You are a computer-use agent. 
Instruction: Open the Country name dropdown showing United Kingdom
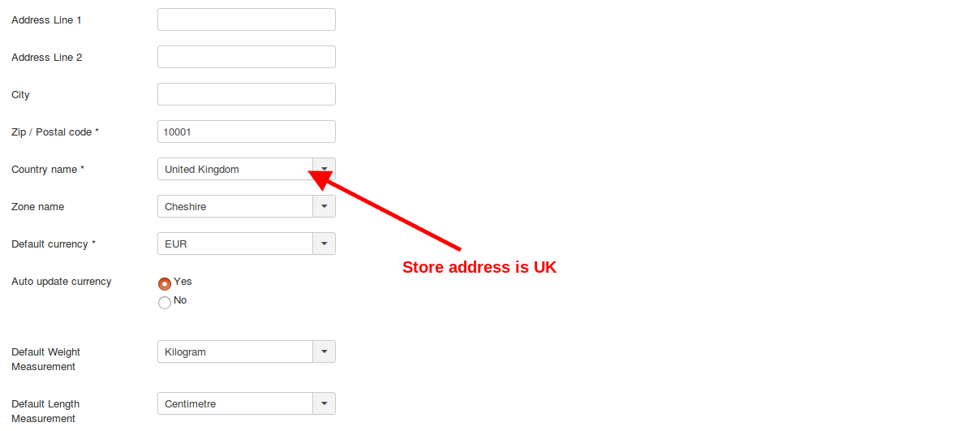tap(235, 169)
